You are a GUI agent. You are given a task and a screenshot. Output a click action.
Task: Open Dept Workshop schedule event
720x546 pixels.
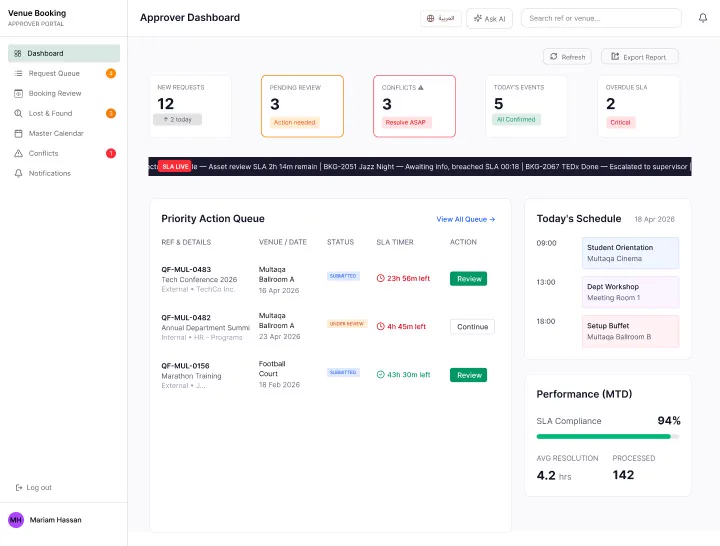[x=630, y=292]
